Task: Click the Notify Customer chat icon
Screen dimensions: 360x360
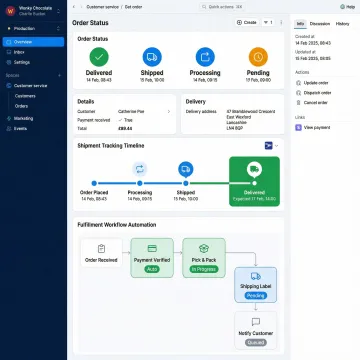Action: 256,322
